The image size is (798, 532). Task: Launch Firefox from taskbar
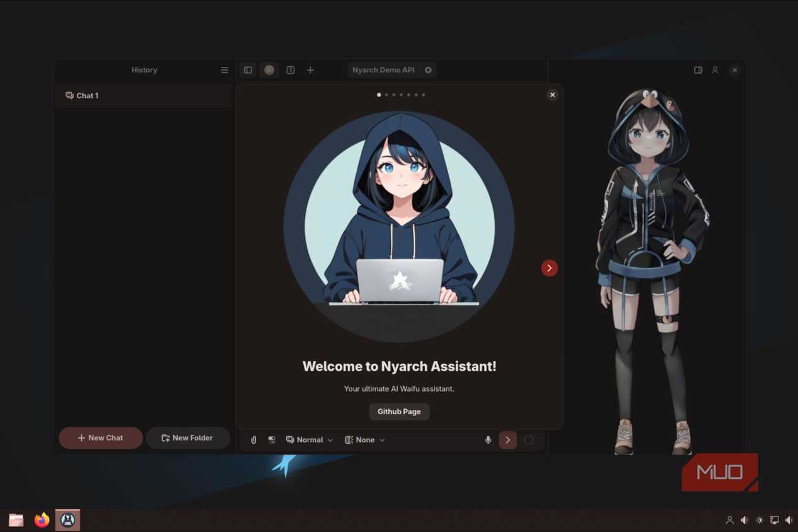pos(42,520)
